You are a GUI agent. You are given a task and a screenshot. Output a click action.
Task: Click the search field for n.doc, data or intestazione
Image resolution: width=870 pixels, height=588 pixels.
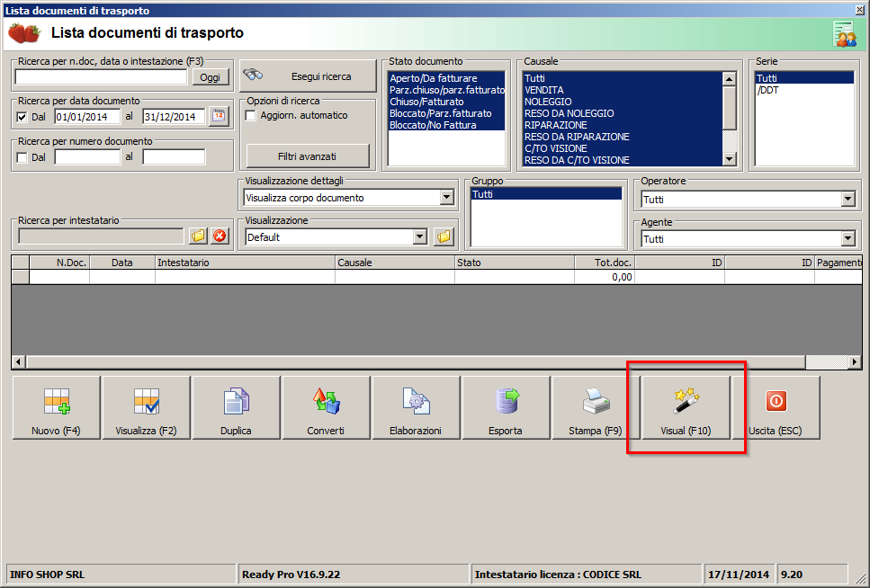click(x=101, y=77)
